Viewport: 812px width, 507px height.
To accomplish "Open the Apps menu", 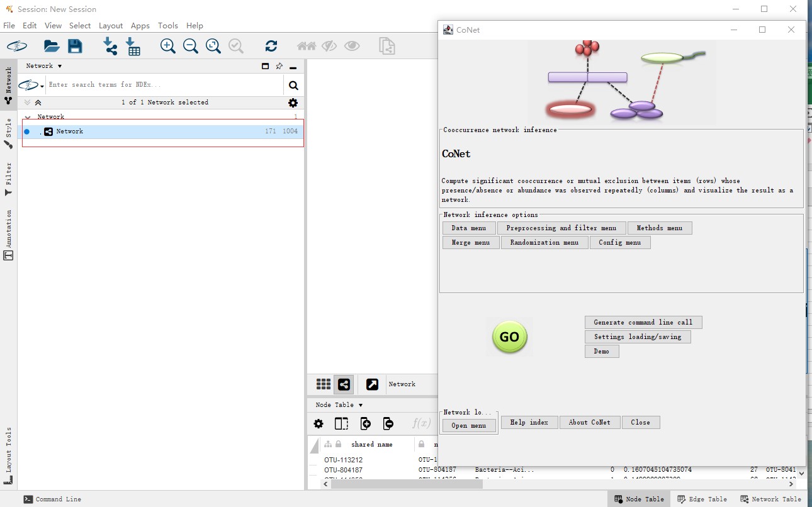I will point(140,26).
